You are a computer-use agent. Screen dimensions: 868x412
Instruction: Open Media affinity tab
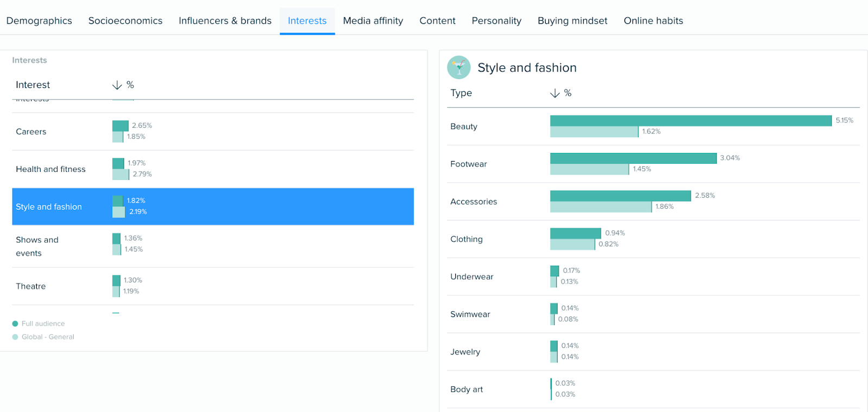(373, 21)
